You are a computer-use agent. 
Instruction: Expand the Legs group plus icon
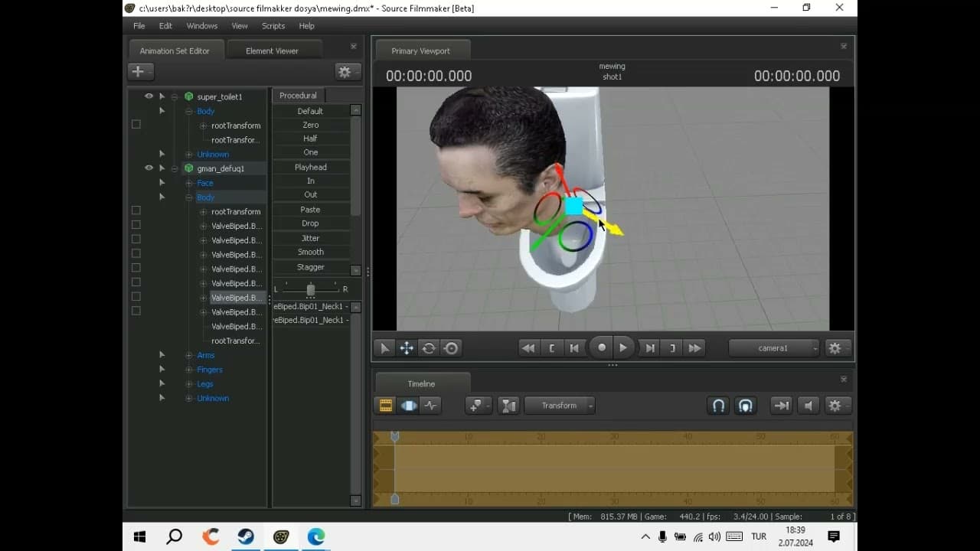pyautogui.click(x=189, y=384)
